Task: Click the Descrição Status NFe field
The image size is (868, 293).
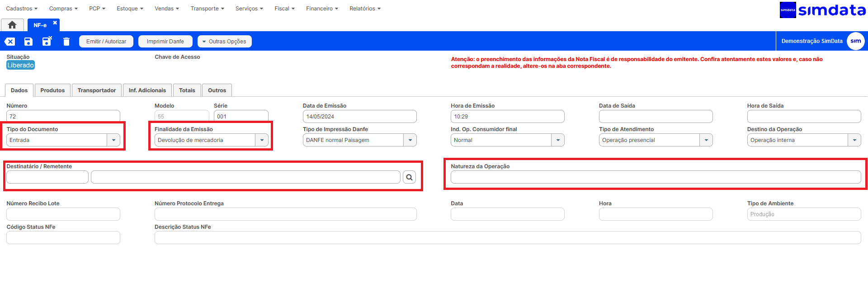Action: coord(508,238)
